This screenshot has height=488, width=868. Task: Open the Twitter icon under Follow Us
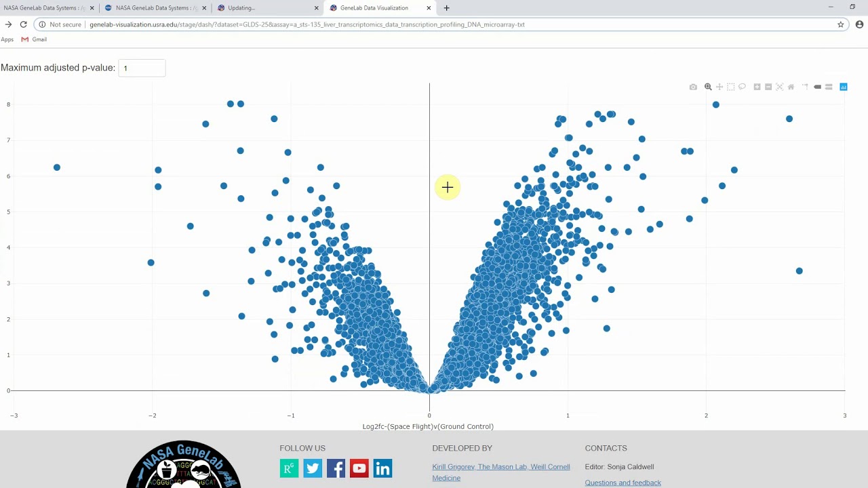(x=313, y=468)
